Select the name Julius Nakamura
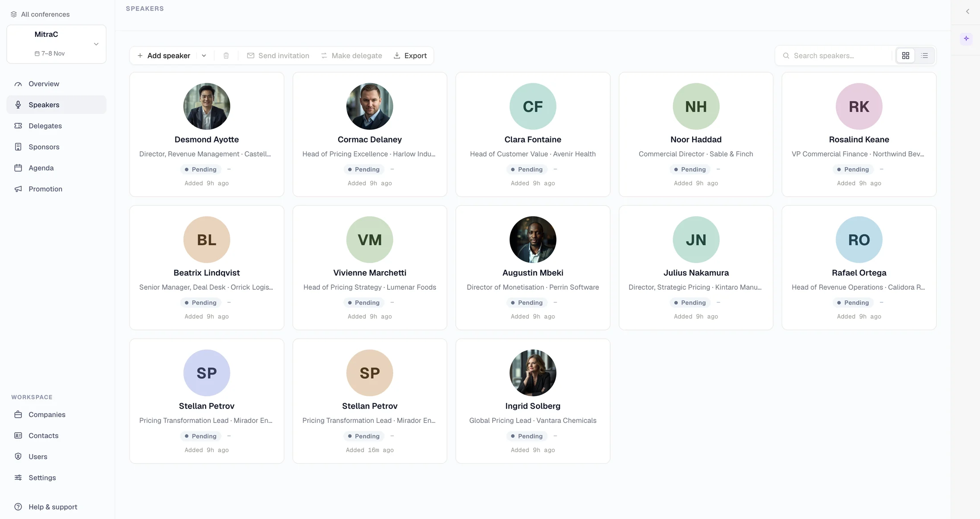The height and width of the screenshot is (519, 980). pos(696,273)
